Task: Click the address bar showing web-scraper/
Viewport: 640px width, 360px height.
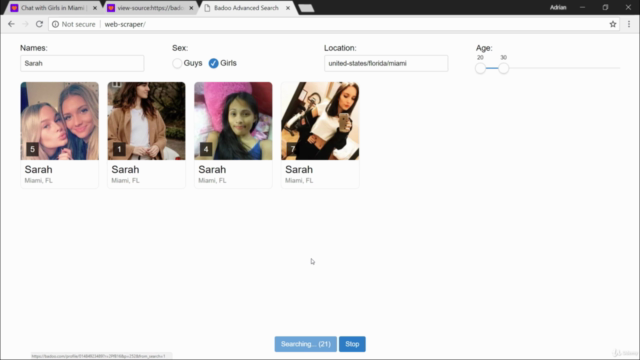Action: pyautogui.click(x=333, y=24)
